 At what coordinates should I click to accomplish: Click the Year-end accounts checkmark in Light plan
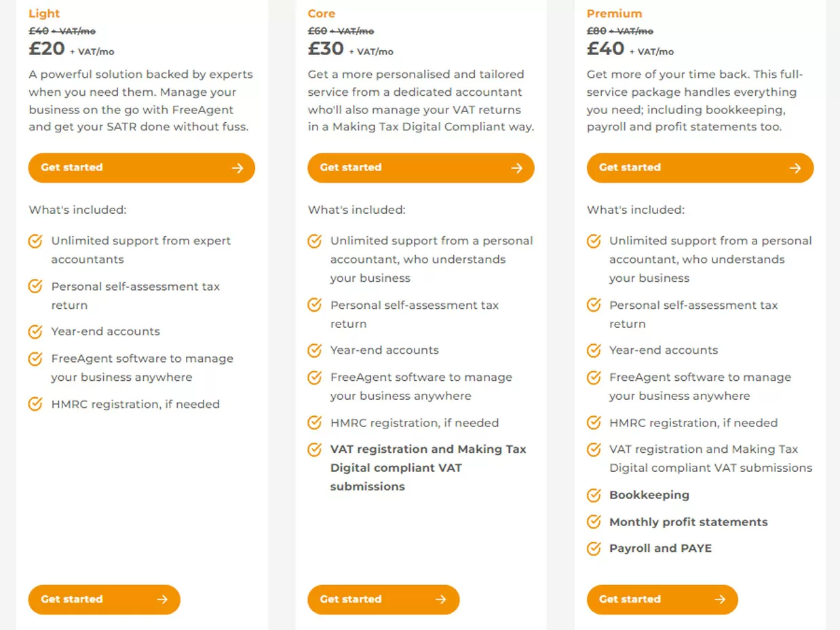click(35, 331)
